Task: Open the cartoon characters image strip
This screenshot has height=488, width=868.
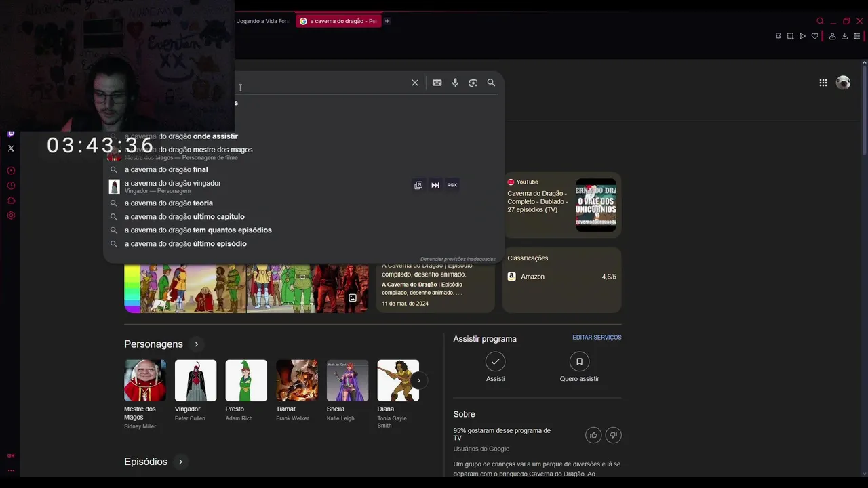Action: click(246, 288)
